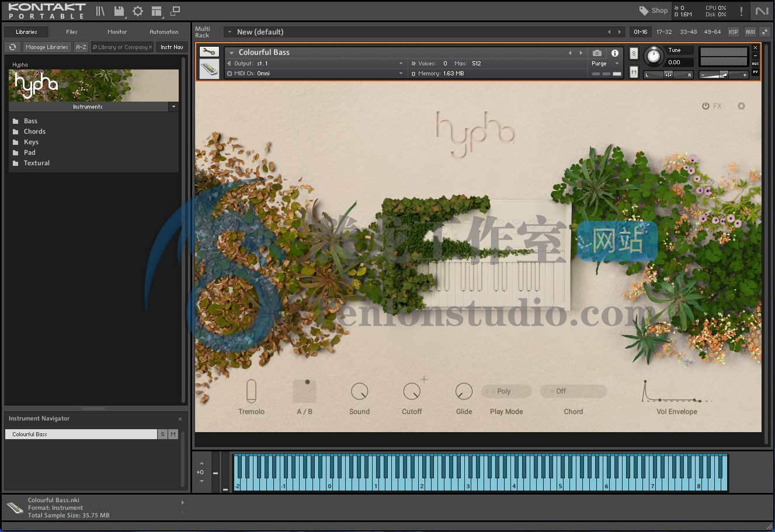Click the instrument volume slider

click(724, 75)
